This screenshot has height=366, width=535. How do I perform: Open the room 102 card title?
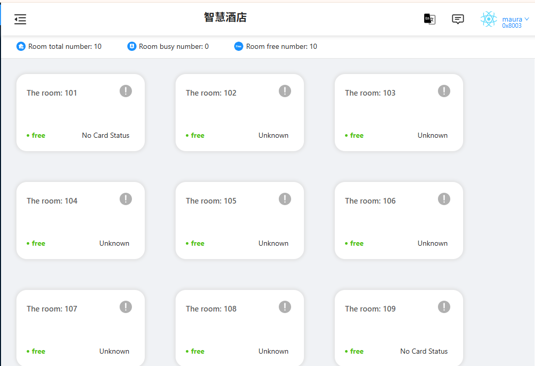pyautogui.click(x=211, y=93)
